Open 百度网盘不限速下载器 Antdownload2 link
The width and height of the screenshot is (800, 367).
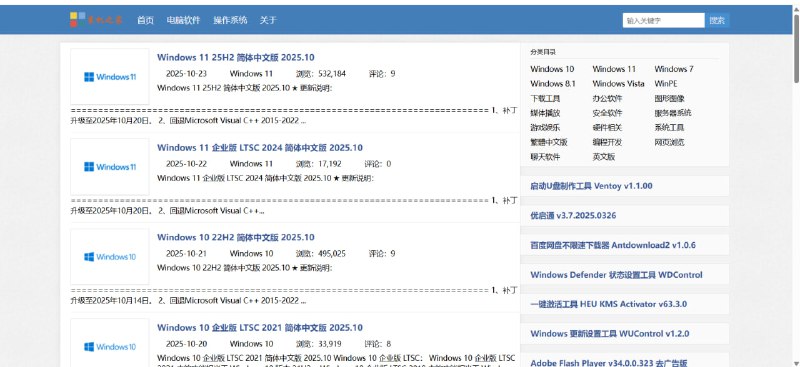pyautogui.click(x=613, y=245)
